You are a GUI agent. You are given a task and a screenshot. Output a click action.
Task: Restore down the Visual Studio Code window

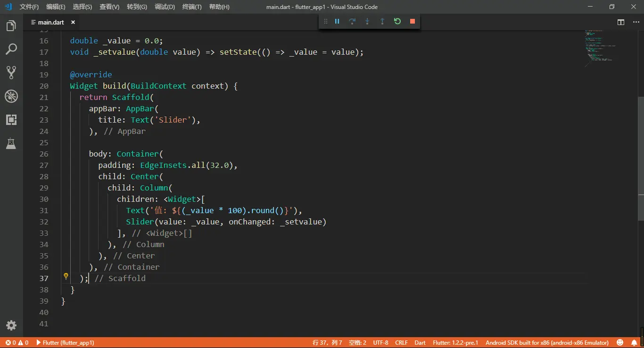pos(612,7)
